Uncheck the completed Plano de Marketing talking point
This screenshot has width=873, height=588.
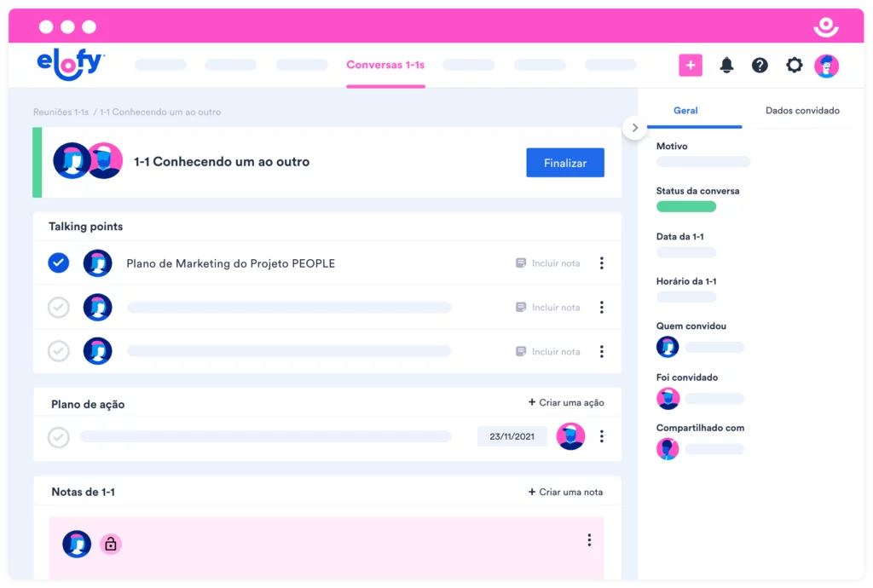[58, 263]
